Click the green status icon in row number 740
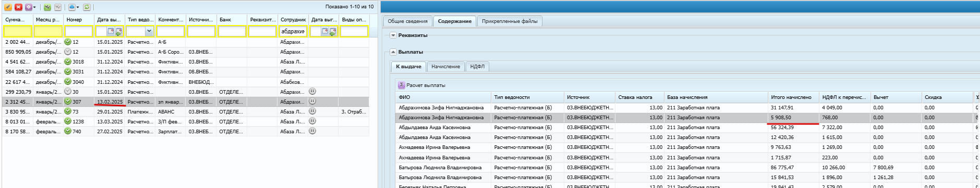Screen dimensions: 980x188 (x=68, y=131)
